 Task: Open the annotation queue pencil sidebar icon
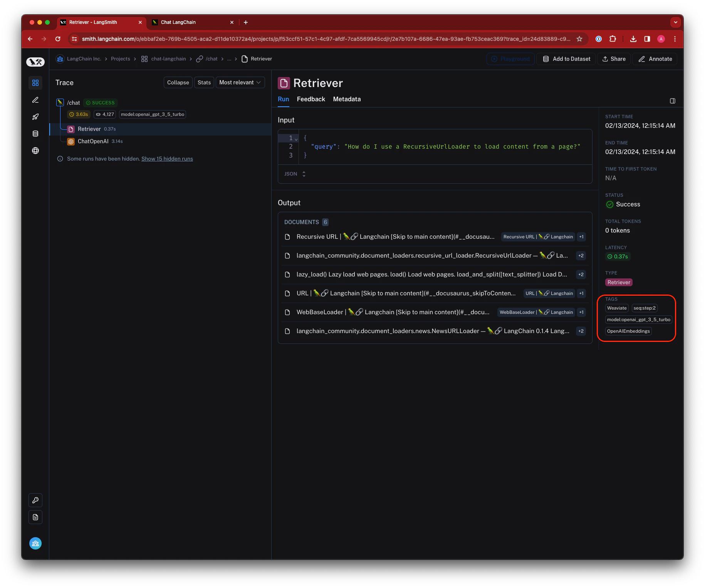point(35,100)
